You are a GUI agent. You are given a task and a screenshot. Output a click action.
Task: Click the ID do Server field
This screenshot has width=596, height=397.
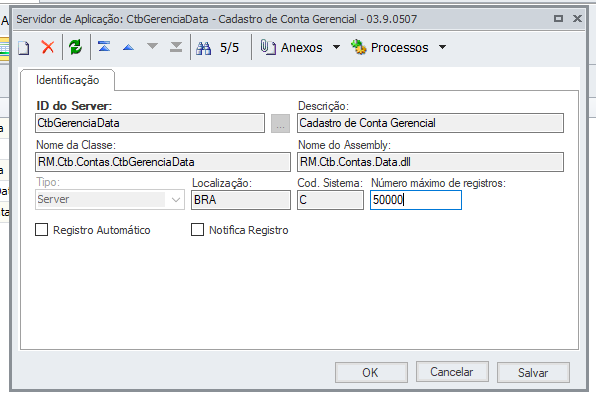pyautogui.click(x=150, y=123)
